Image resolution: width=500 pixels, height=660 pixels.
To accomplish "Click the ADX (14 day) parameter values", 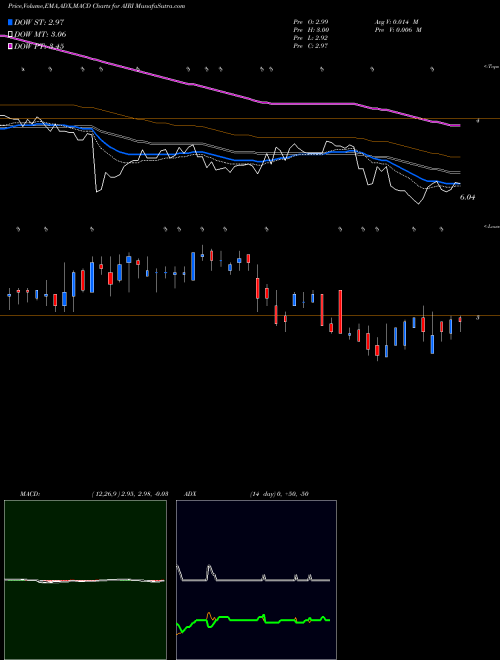I will coord(279,494).
